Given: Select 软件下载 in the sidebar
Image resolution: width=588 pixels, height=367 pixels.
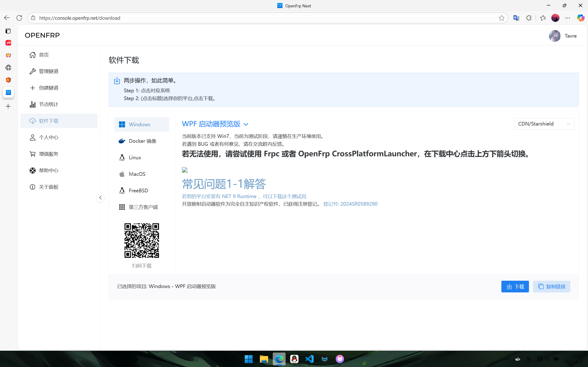Looking at the screenshot, I should coord(59,121).
